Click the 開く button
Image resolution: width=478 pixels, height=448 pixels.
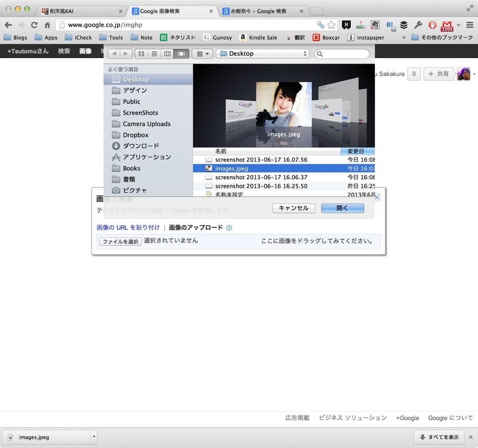click(342, 208)
